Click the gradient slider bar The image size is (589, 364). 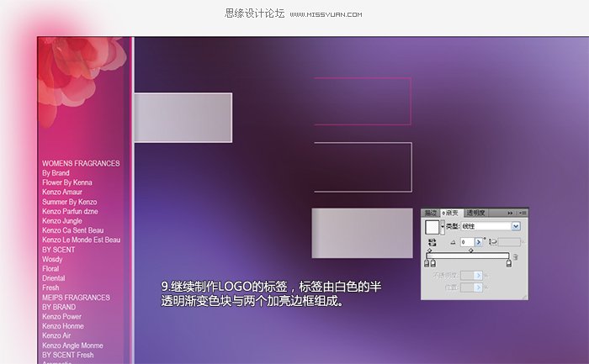pyautogui.click(x=468, y=256)
